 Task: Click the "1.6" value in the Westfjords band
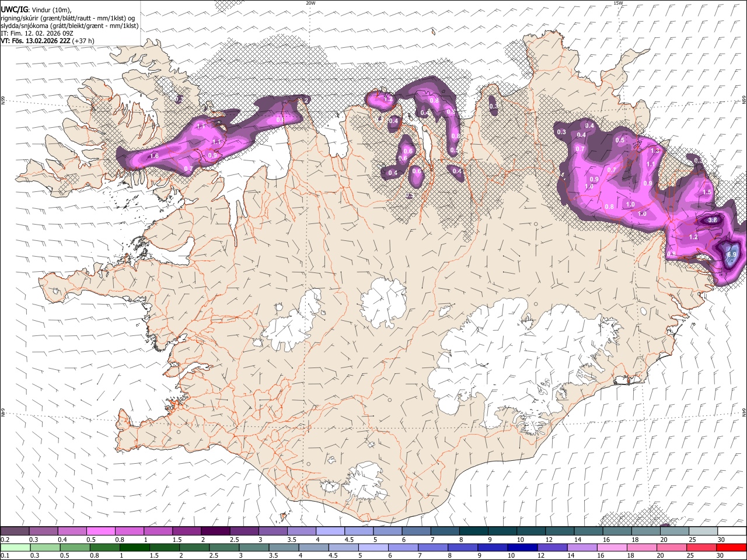(154, 156)
